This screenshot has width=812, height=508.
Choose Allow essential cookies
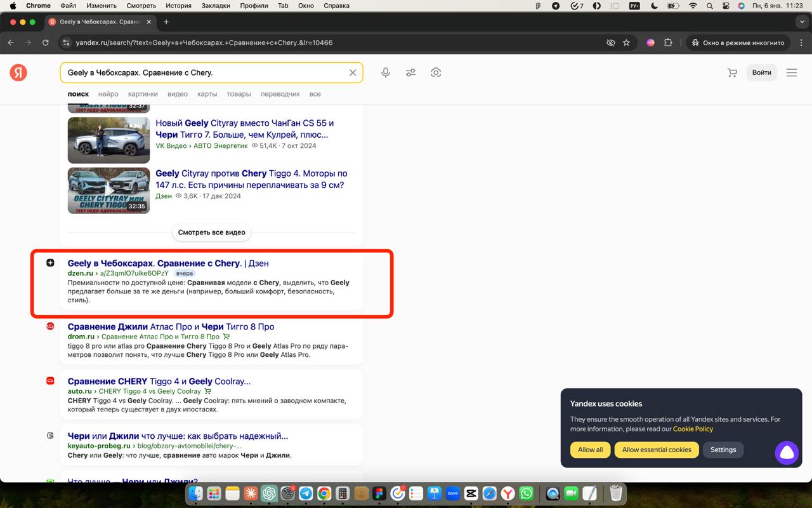(657, 450)
